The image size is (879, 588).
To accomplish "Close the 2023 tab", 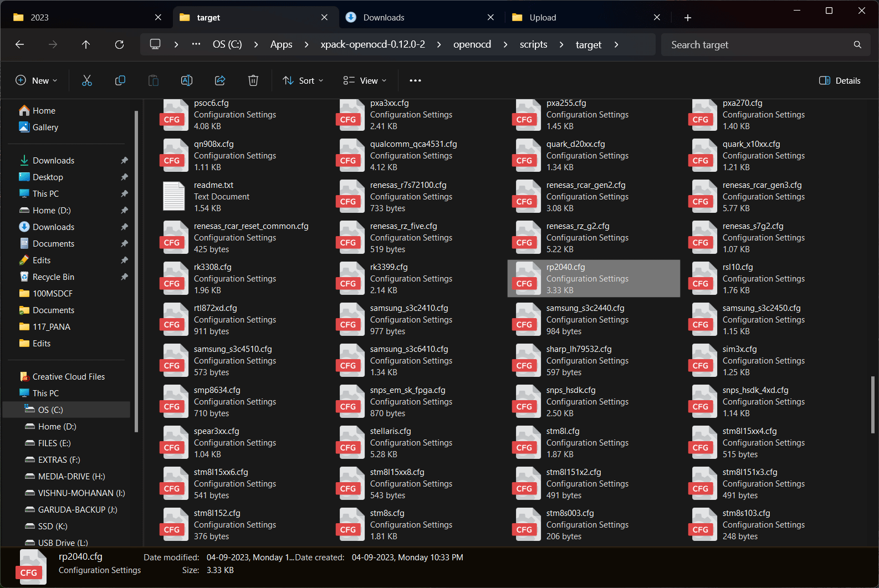I will pyautogui.click(x=158, y=18).
